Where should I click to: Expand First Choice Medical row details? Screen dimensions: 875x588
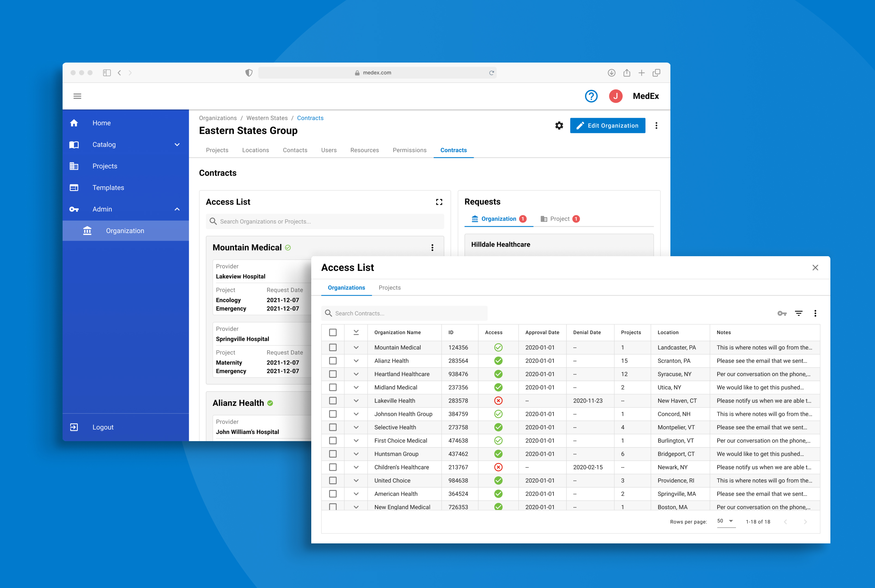[356, 441]
